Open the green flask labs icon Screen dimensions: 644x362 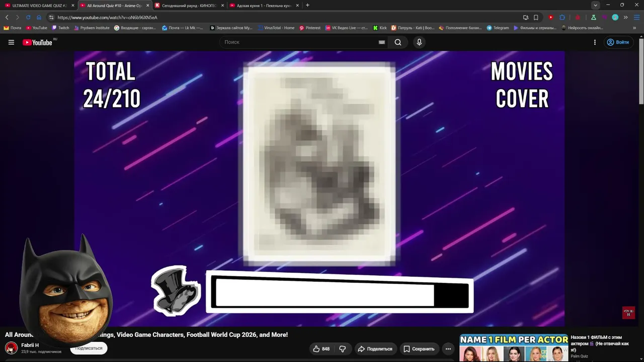click(x=594, y=17)
